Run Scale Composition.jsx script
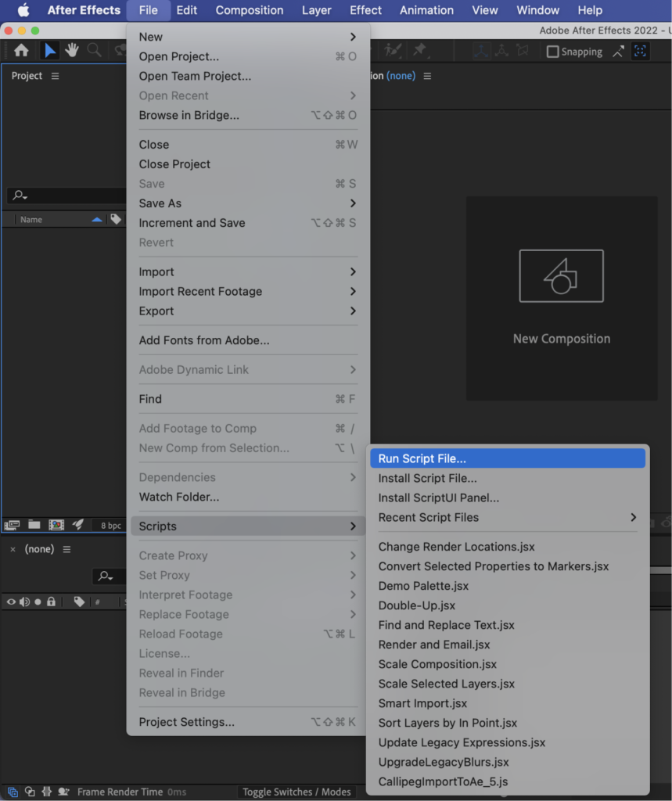 (x=508, y=664)
